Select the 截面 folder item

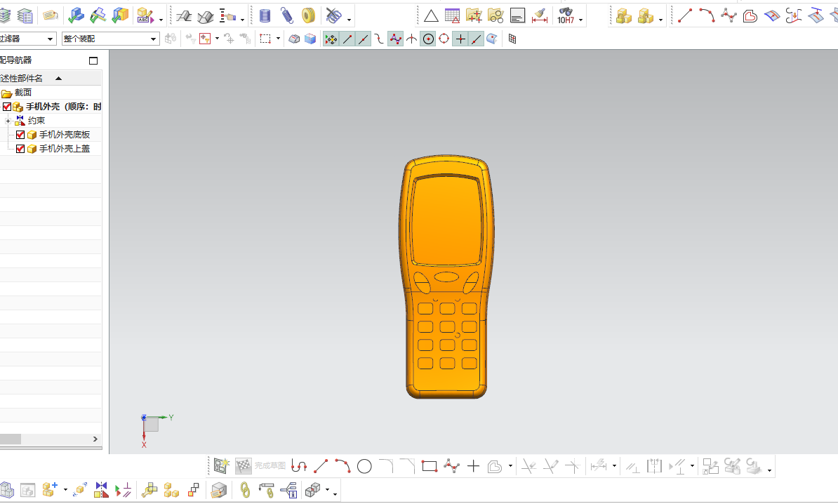tap(23, 93)
